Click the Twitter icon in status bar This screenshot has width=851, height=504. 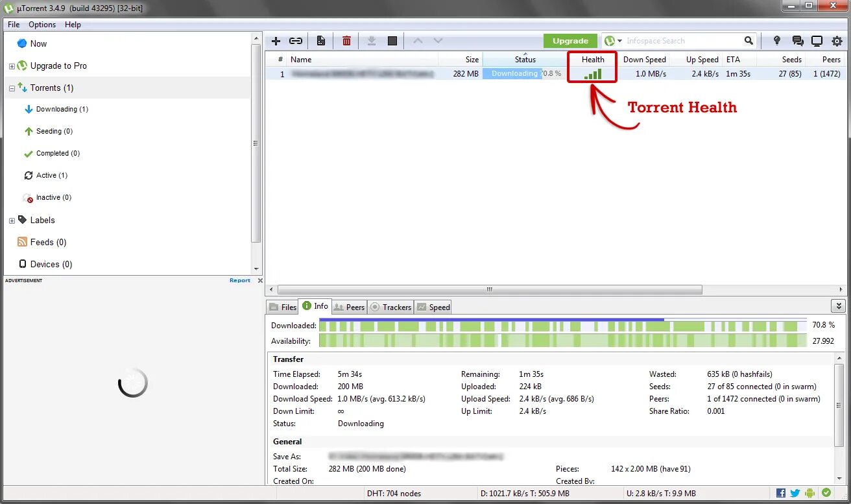(795, 493)
